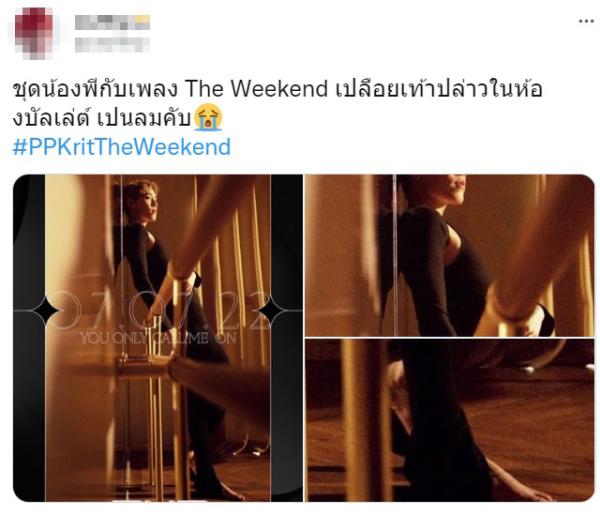
Task: Click the right four-point star ornament on poster
Action: coord(271,311)
